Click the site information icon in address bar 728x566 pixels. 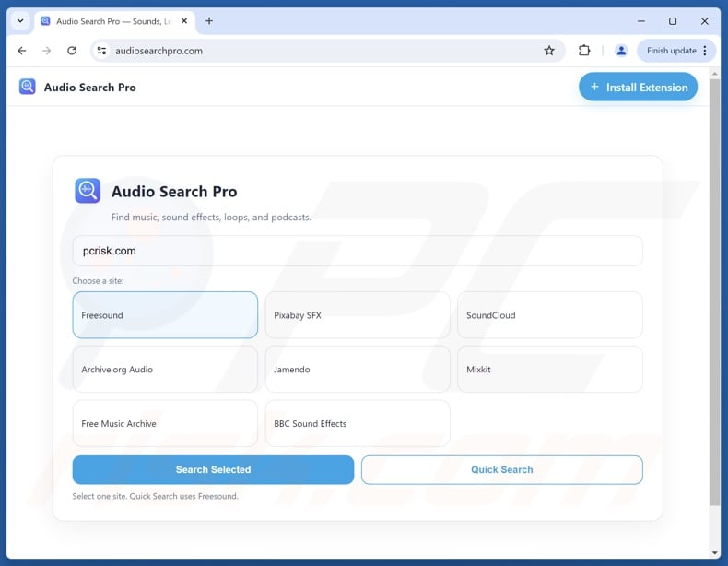(101, 51)
